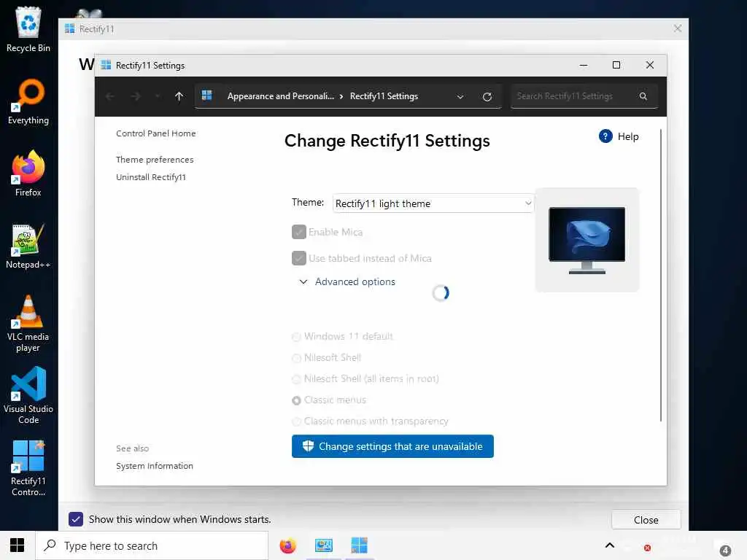This screenshot has height=560, width=747.
Task: Click the theme preview monitor thumbnail
Action: (587, 240)
